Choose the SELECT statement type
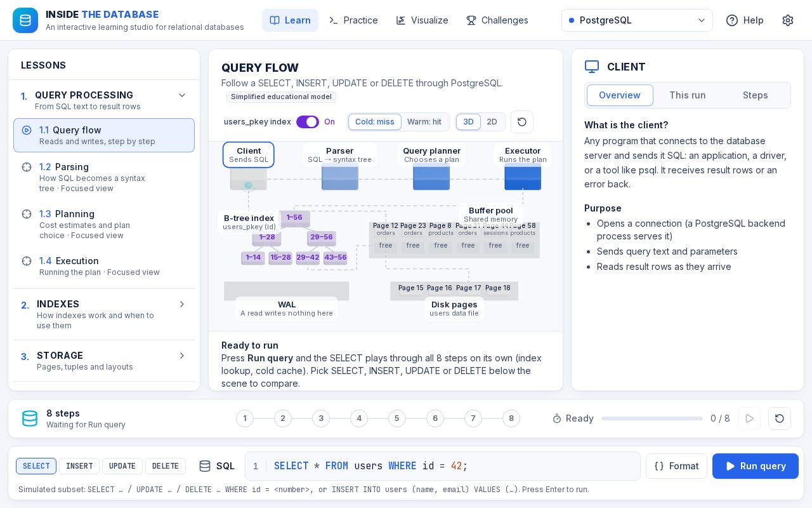 coord(36,466)
